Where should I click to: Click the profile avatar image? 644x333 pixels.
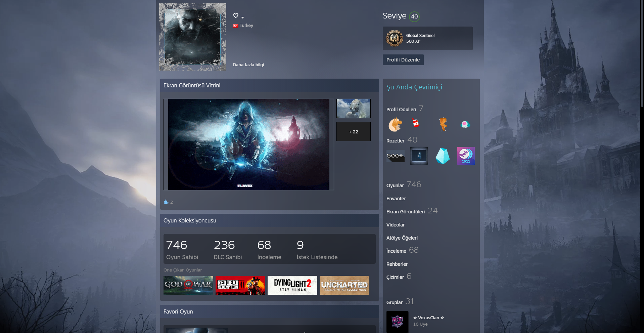pyautogui.click(x=193, y=37)
